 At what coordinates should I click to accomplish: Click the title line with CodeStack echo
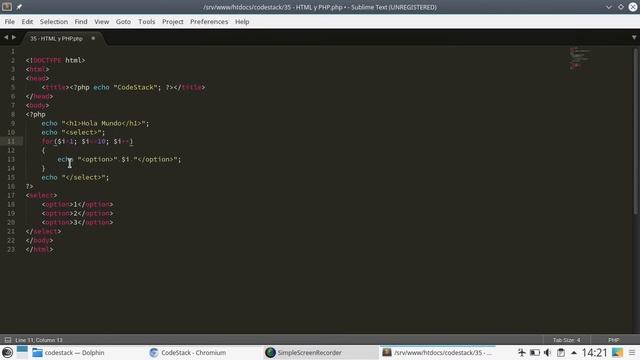[x=123, y=87]
